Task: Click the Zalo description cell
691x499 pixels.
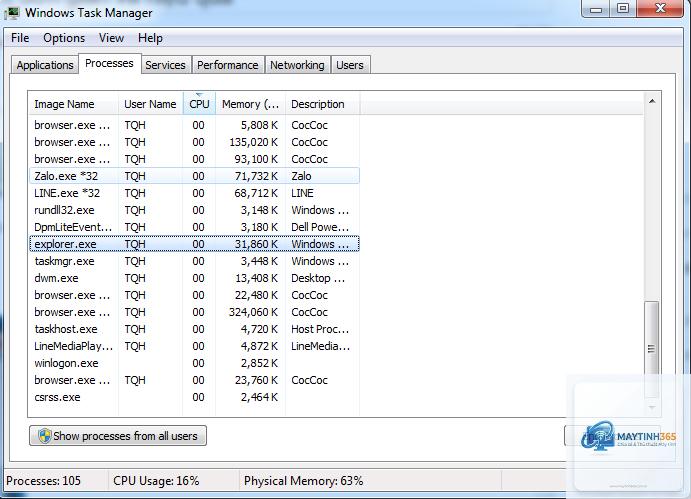Action: [301, 176]
